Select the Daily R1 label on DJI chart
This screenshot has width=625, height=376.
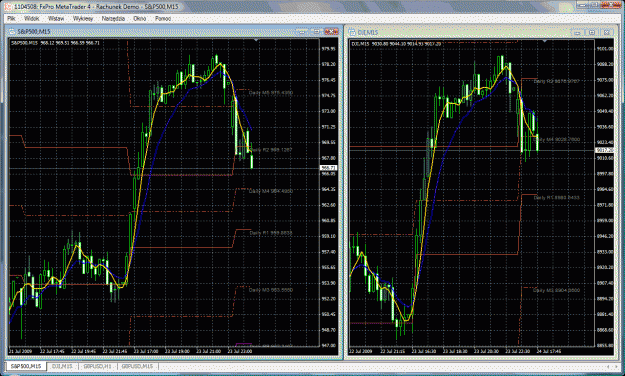pyautogui.click(x=557, y=198)
